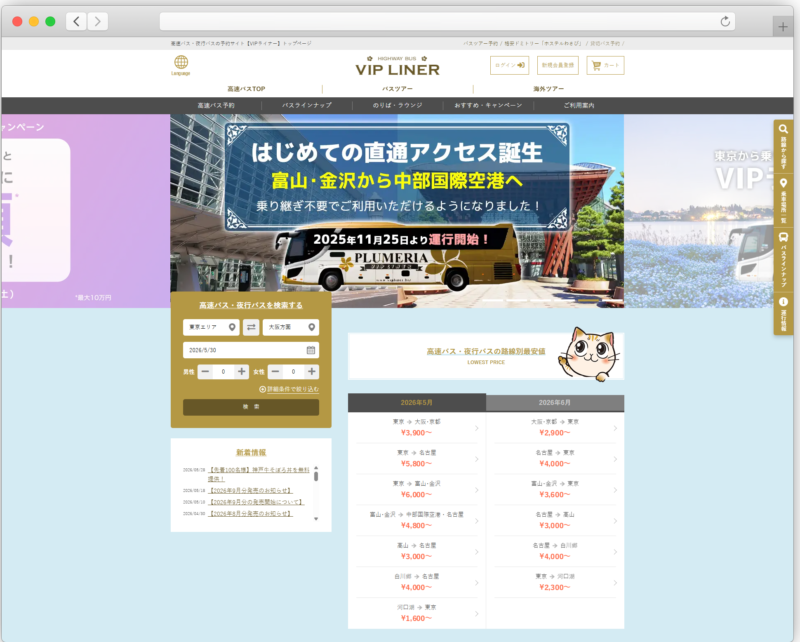This screenshot has width=800, height=642.
Task: Select the 高速バスTOP tab
Action: coord(246,89)
